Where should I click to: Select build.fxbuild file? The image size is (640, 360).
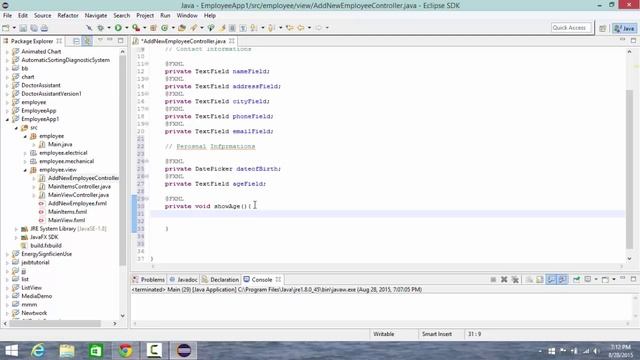(46, 246)
